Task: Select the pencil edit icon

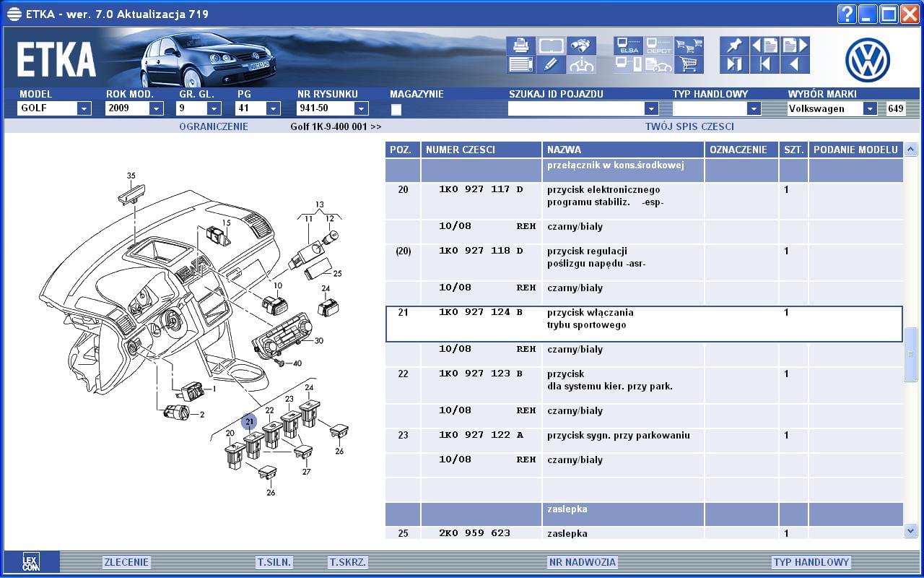Action: tap(551, 64)
